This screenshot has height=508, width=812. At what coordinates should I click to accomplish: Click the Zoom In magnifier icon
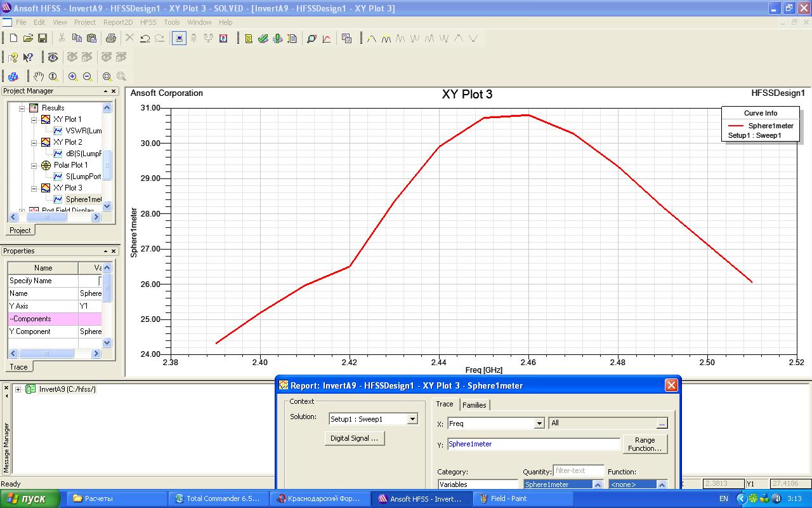pos(73,77)
